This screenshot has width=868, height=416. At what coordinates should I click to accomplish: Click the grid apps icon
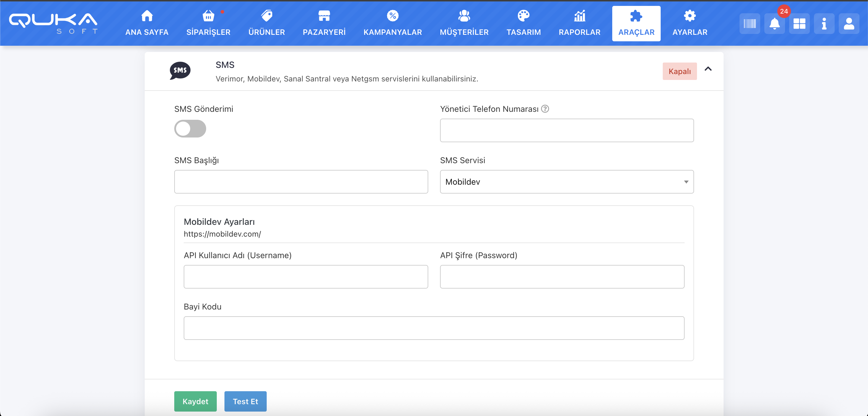(799, 24)
